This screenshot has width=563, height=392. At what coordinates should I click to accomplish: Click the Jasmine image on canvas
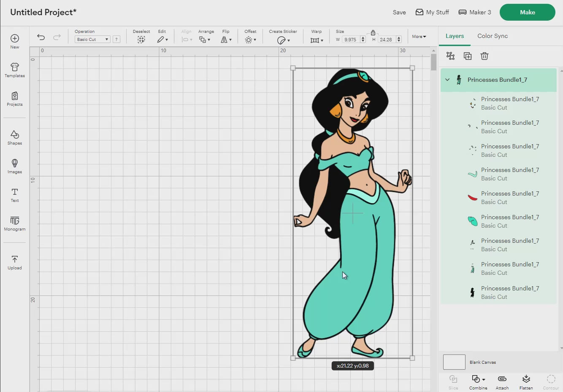point(352,213)
